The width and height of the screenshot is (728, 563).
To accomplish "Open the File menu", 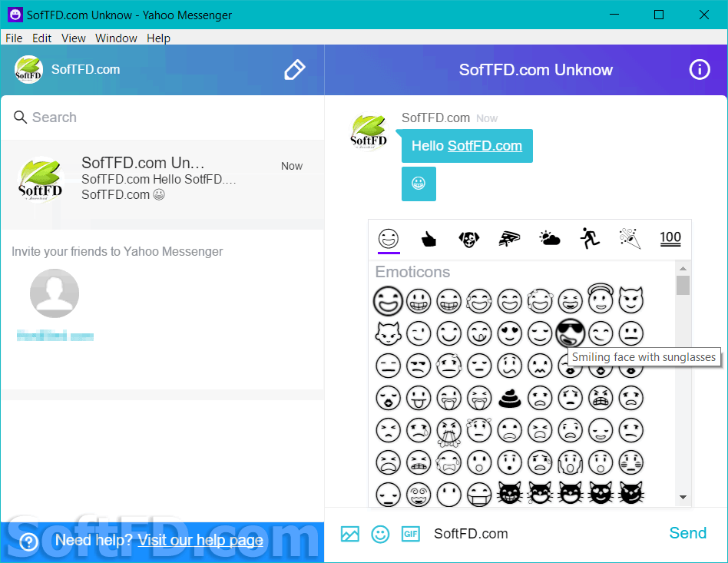I will click(x=14, y=38).
